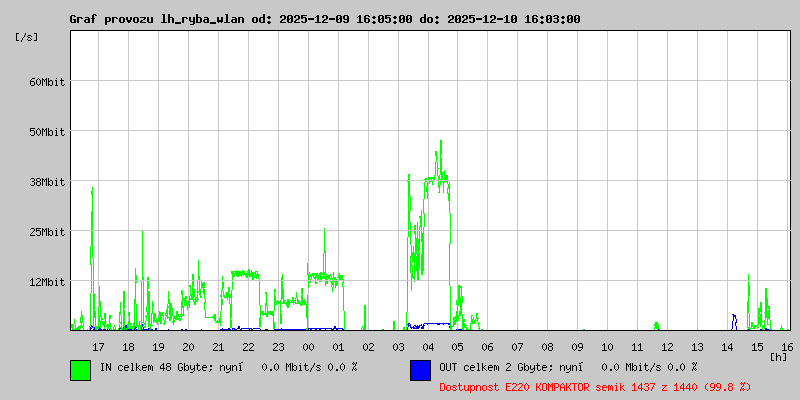
Task: Click the 38Mbit y-axis label
Action: 47,182
